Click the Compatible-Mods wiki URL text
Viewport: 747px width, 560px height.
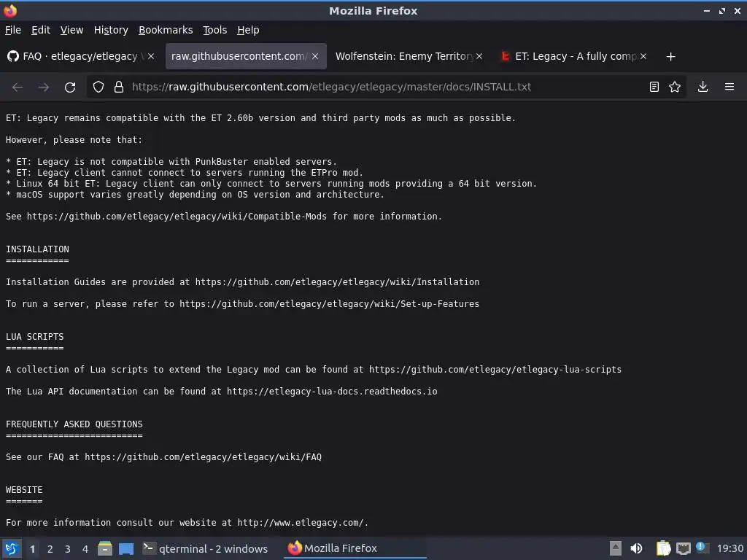[177, 216]
